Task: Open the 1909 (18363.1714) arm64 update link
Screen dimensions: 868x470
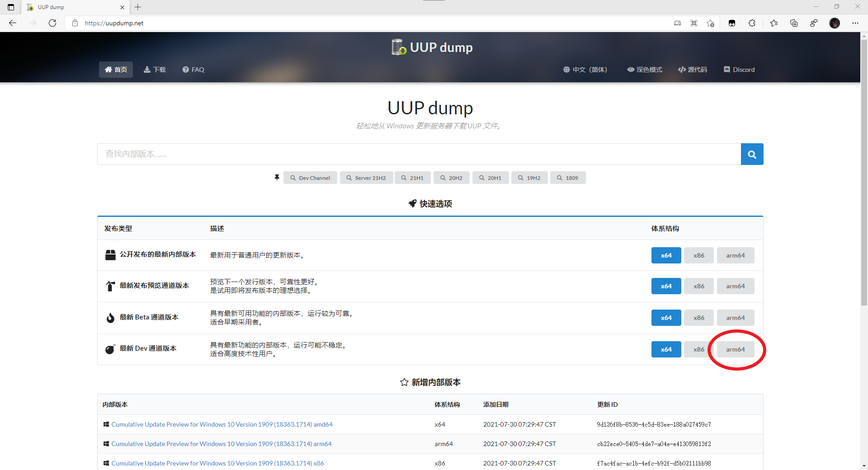Action: [222, 444]
